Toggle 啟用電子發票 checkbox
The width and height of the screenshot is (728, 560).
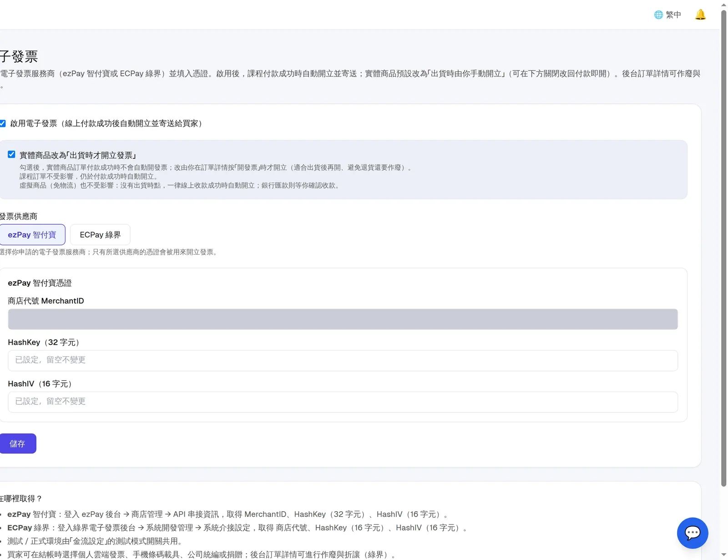pyautogui.click(x=3, y=123)
